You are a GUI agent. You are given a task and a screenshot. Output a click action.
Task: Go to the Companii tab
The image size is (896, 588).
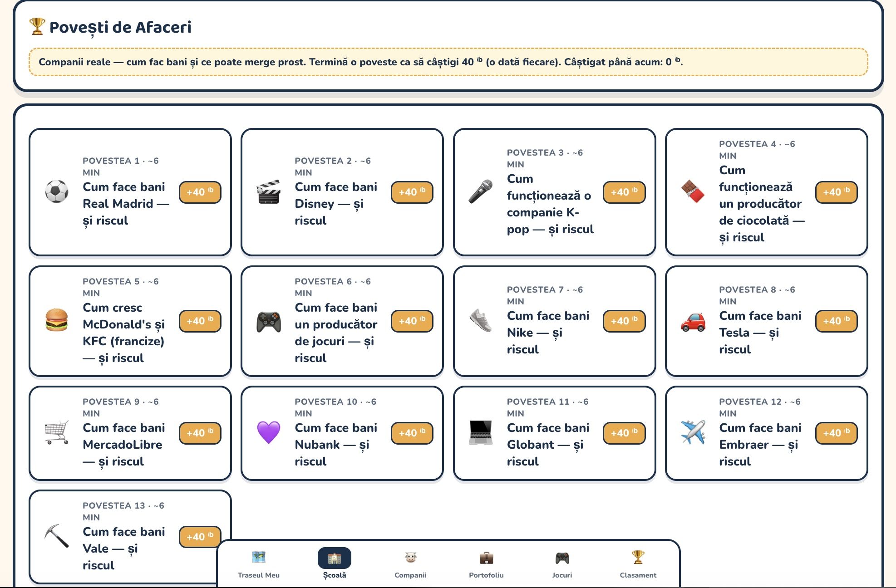point(410,563)
